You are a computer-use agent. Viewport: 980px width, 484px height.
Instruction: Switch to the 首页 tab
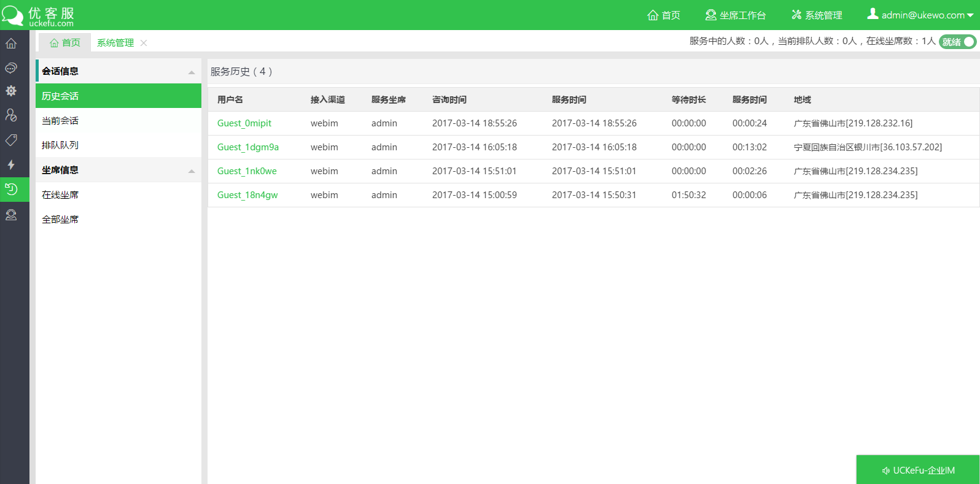click(64, 42)
